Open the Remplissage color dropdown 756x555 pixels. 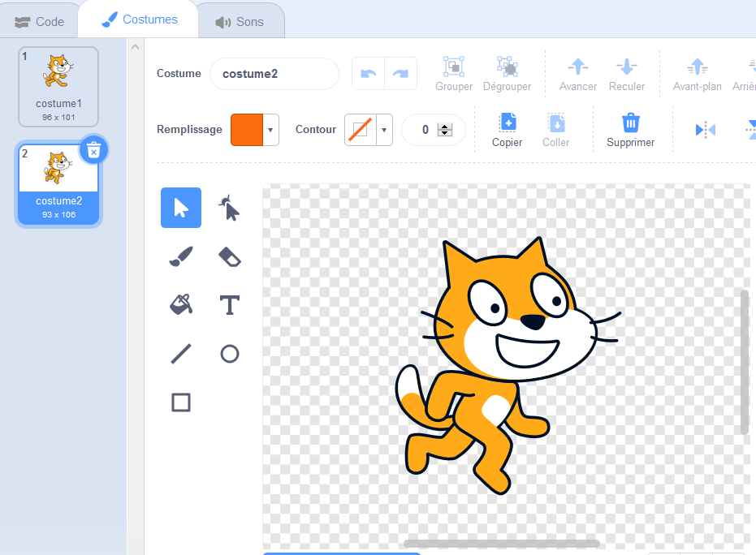click(x=270, y=130)
